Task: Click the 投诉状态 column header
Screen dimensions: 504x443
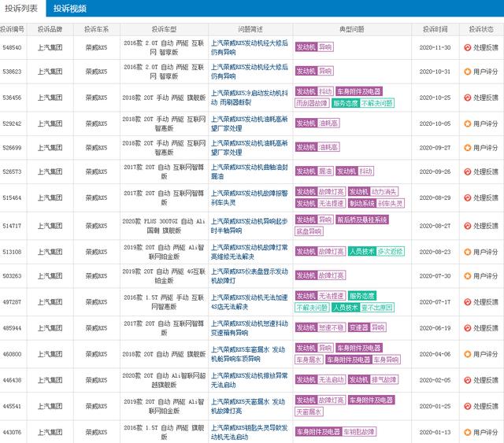Action: [481, 29]
